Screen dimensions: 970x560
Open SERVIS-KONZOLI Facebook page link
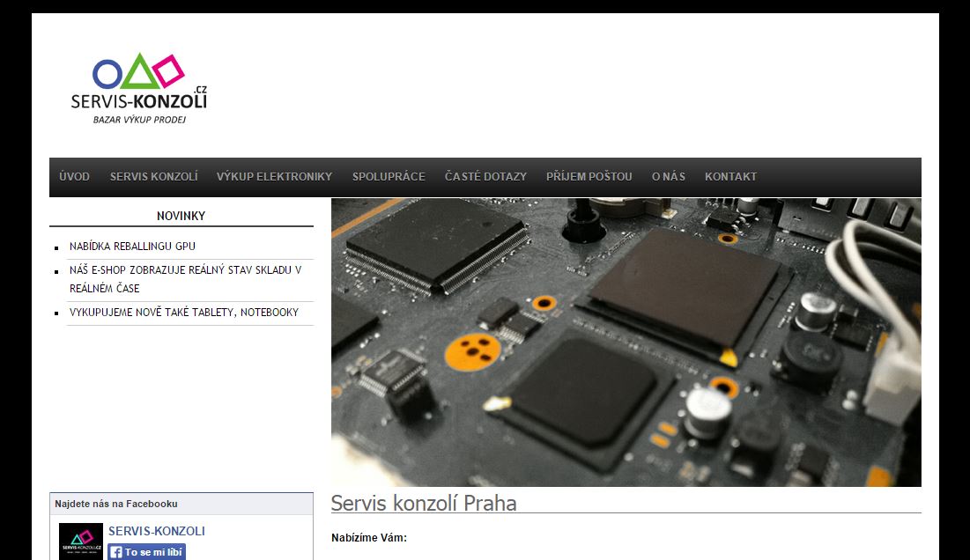click(x=157, y=532)
